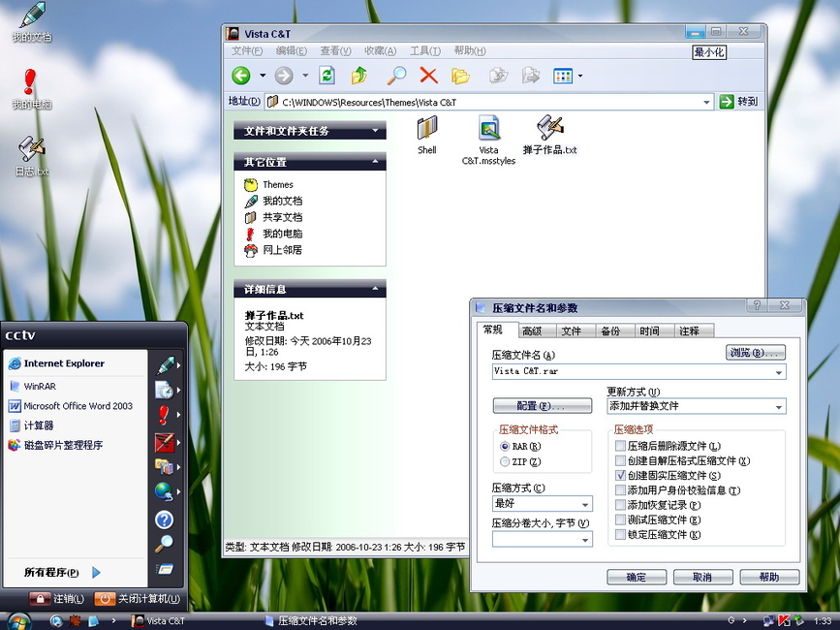Uncheck 创建固实压缩文件 option
The image size is (840, 630).
[x=620, y=475]
